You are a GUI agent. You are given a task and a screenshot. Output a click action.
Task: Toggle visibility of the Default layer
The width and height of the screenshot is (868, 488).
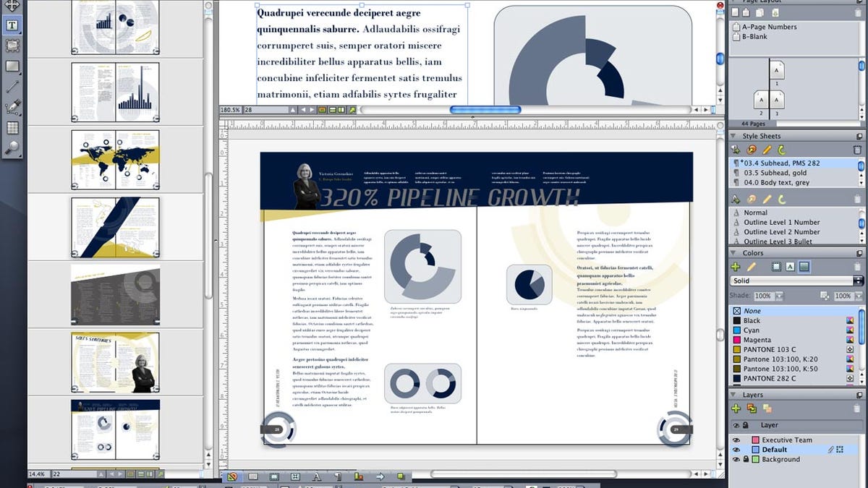(x=735, y=448)
